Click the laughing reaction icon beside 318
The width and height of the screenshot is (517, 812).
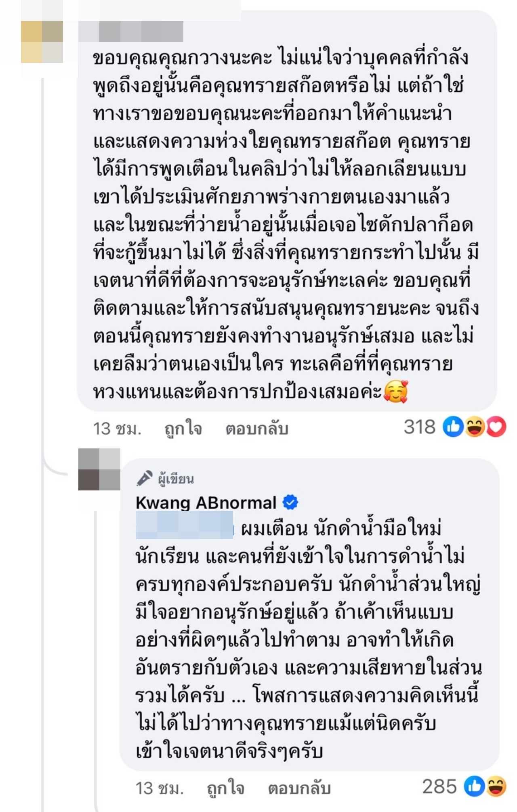coord(475,427)
